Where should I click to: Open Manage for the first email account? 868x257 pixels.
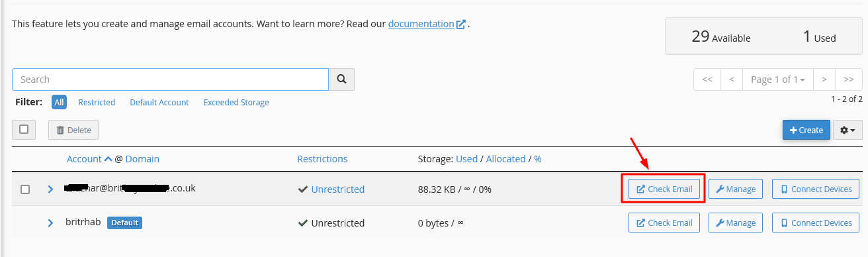pos(736,189)
